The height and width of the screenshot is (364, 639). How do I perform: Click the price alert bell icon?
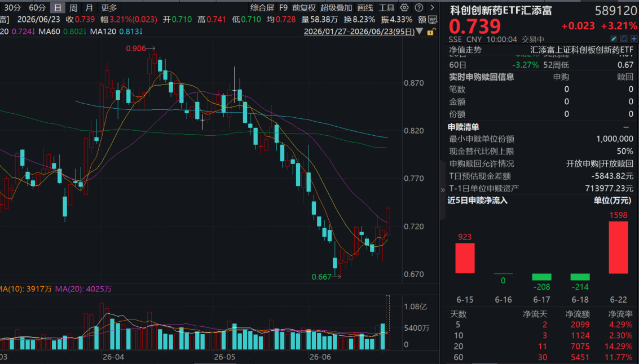click(x=624, y=39)
